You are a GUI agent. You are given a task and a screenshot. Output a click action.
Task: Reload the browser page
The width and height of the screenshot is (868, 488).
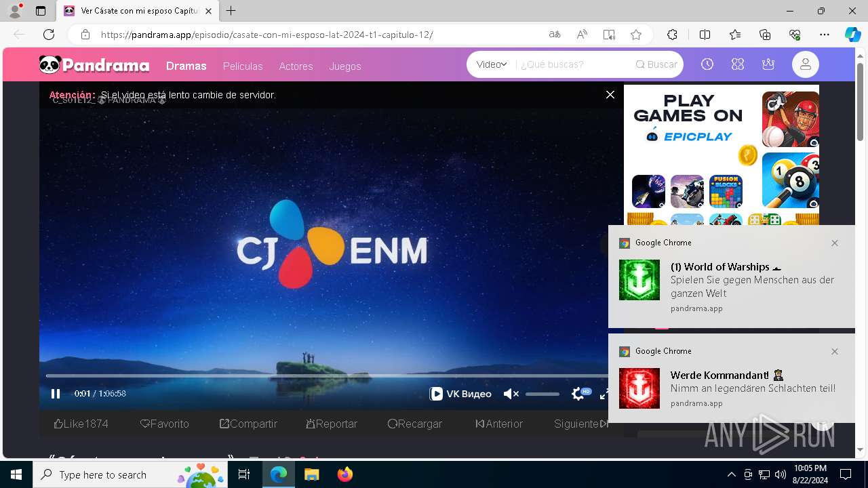(49, 35)
